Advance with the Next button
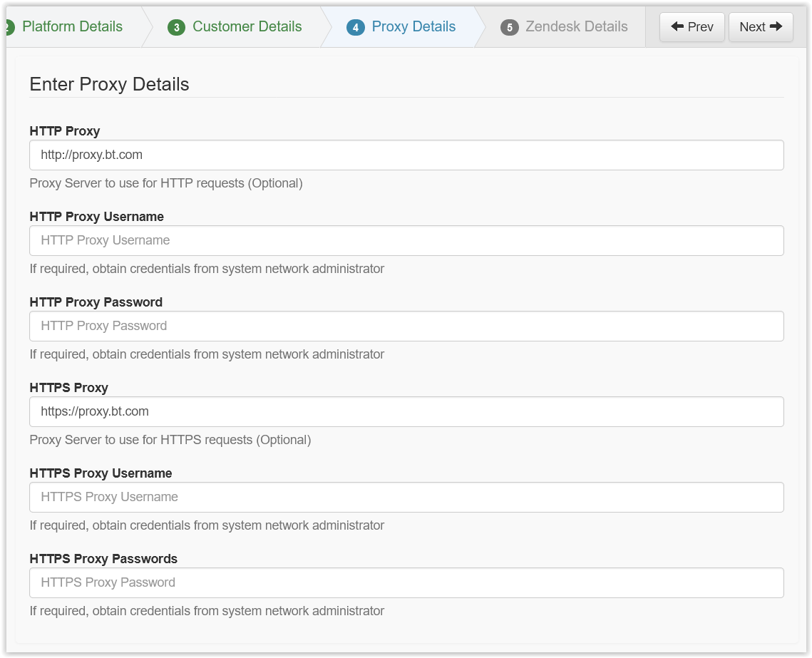The image size is (812, 658). (760, 27)
